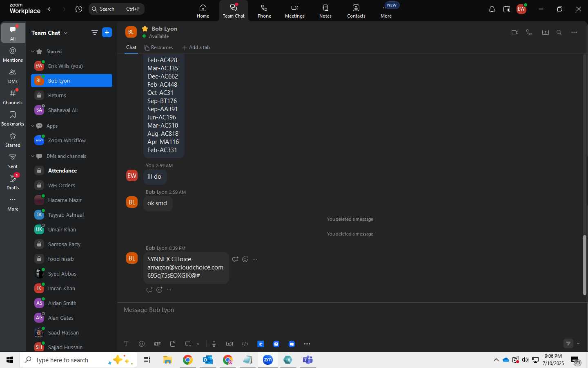Open the share screen icon in chat header
Screen dimensions: 588x368
click(546, 32)
